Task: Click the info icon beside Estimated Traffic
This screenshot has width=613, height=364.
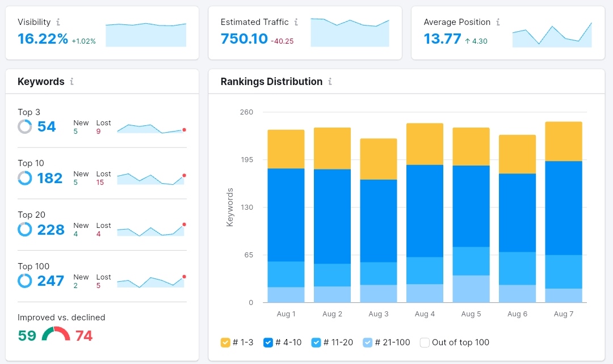Action: click(296, 22)
